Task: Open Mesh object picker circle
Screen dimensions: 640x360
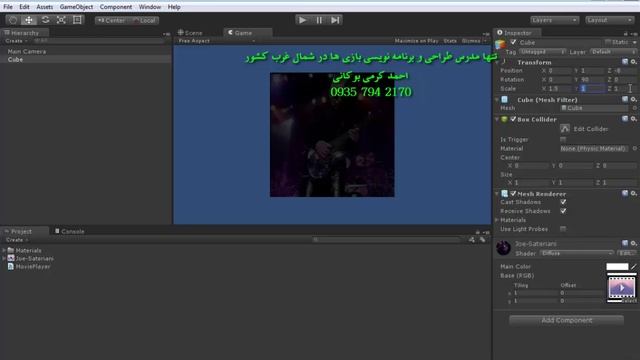Action: click(x=635, y=108)
